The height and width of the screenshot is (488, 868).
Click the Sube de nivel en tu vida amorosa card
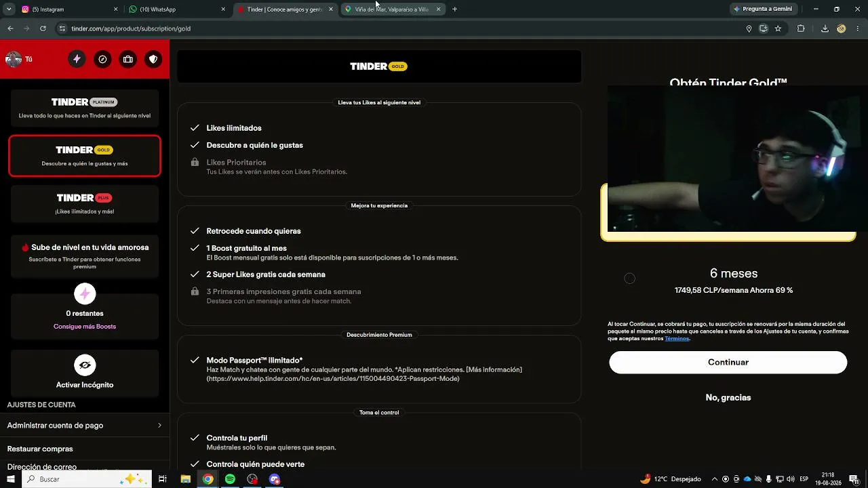click(85, 256)
